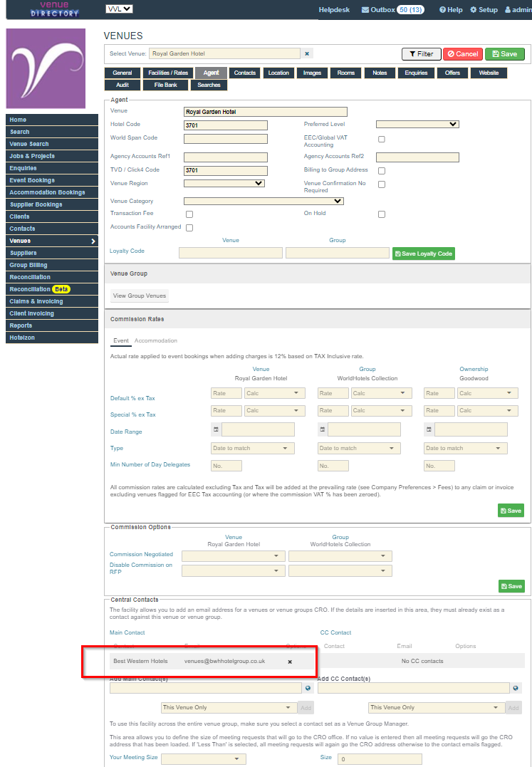The height and width of the screenshot is (767, 532).
Task: Click Add Main Contact(s) input field
Action: pyautogui.click(x=205, y=688)
